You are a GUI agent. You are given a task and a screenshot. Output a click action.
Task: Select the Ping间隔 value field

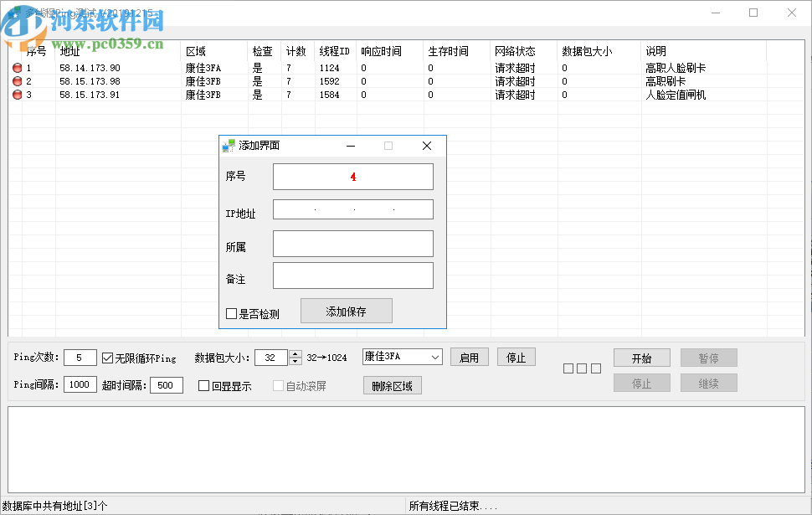click(x=80, y=385)
